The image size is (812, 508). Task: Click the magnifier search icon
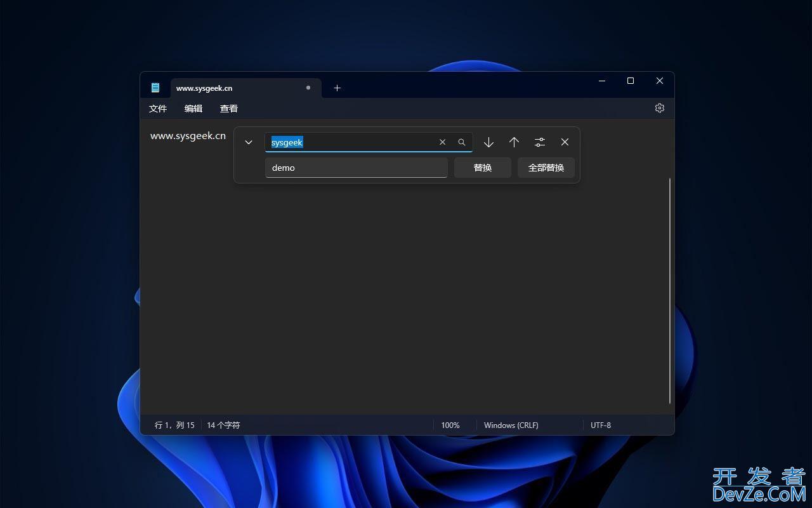point(462,142)
